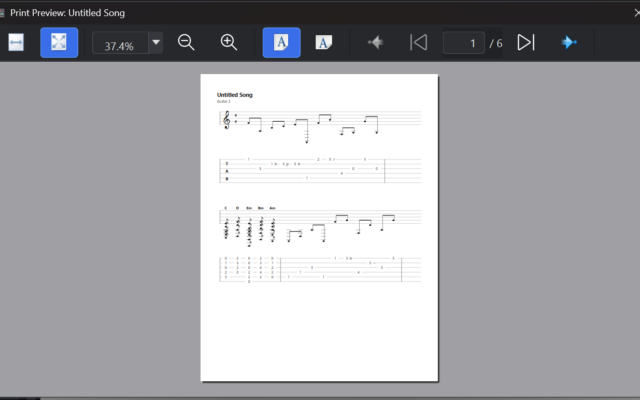Click the Print Preview window app icon
Screen dimensions: 640x400
click(2, 13)
